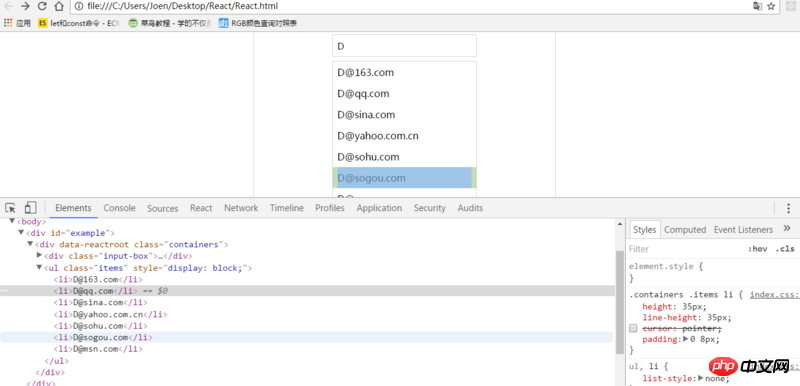This screenshot has width=800, height=386.
Task: Open the React devtools tab
Action: 201,208
